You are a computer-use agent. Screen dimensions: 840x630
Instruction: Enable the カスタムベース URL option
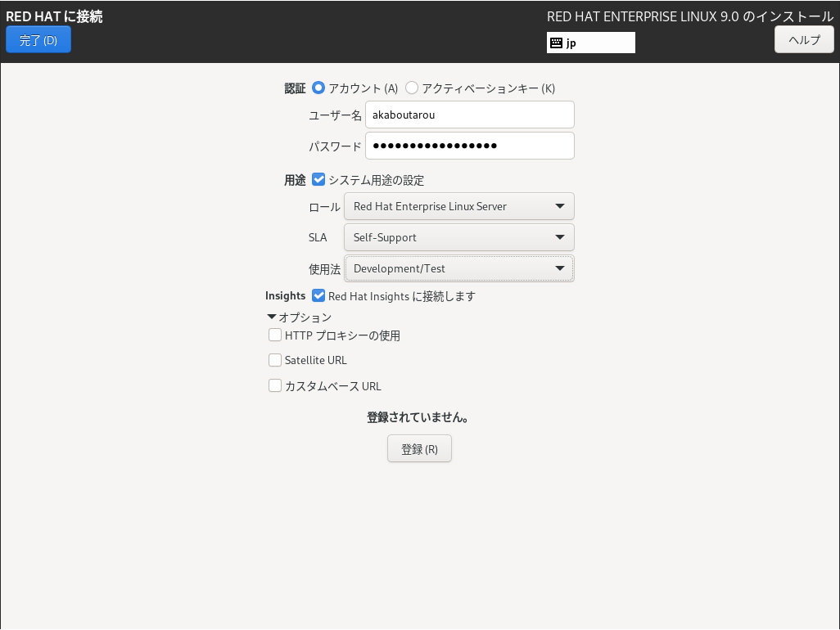tap(275, 385)
